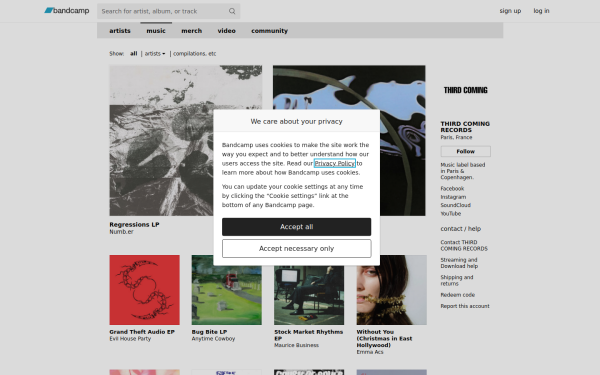Click the 'Numb.er' artist name
This screenshot has width=600, height=375.
coord(121,232)
